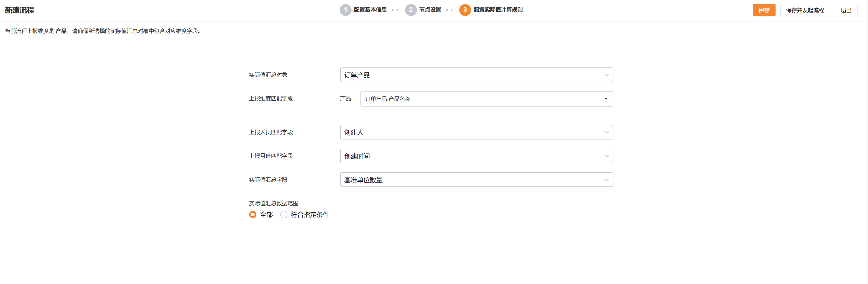The image size is (868, 284).
Task: Expand the 基准单位数量 summary field dropdown
Action: point(472,180)
